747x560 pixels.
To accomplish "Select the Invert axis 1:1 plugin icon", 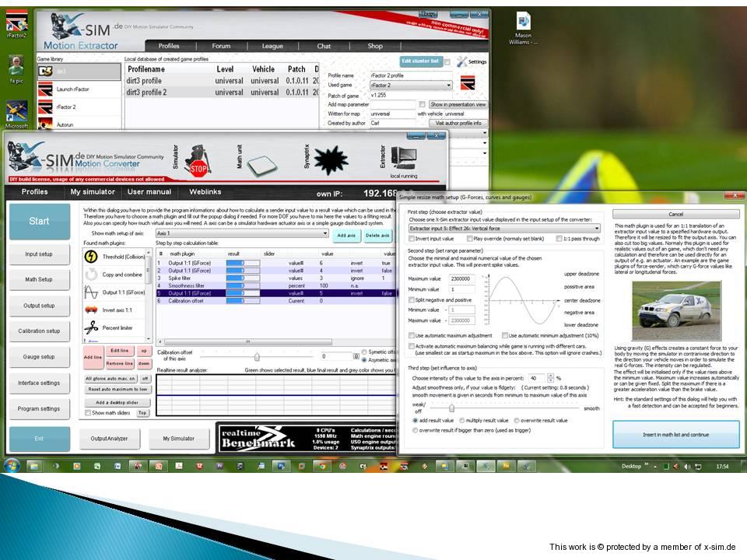I will (91, 310).
